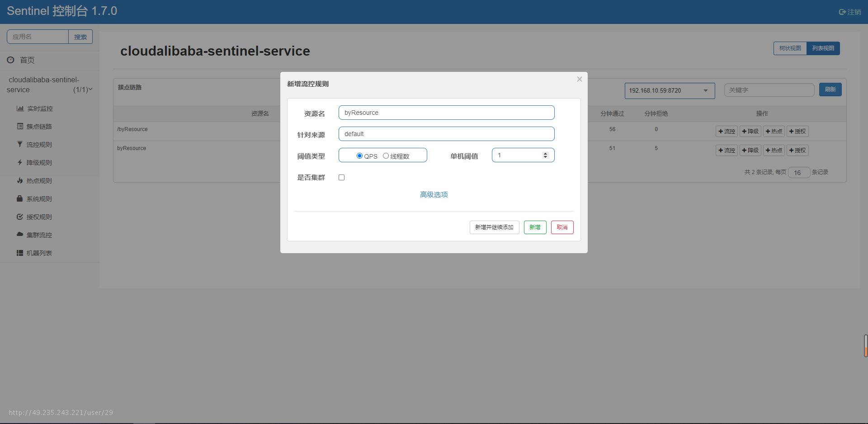The height and width of the screenshot is (424, 868).
Task: Open 簇点链路 list icon in sidebar
Action: coord(20,127)
